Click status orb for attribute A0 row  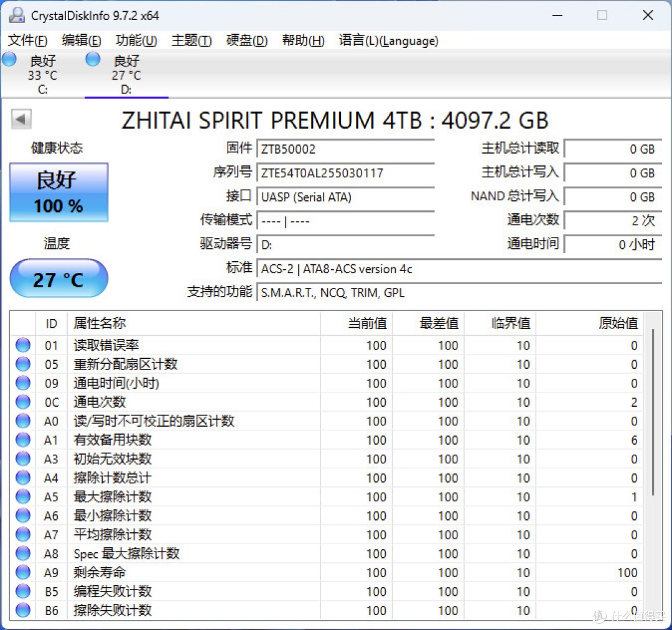(23, 420)
